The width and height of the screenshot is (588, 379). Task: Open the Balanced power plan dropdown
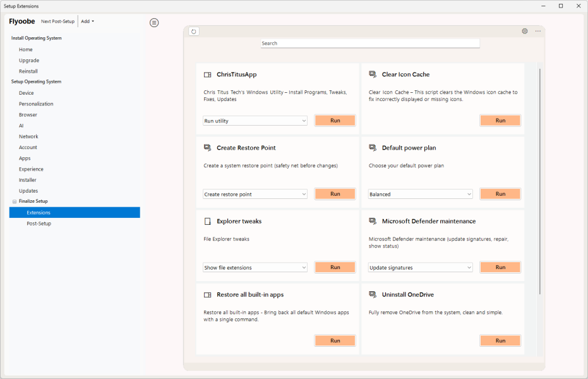click(421, 195)
